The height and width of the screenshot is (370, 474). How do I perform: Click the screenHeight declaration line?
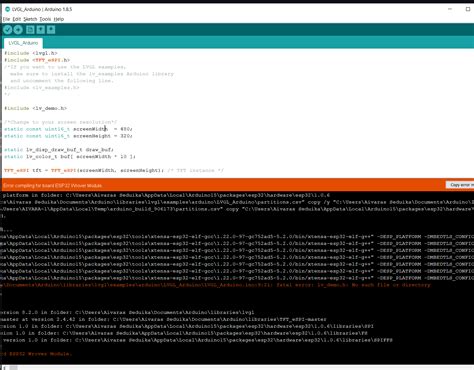68,136
